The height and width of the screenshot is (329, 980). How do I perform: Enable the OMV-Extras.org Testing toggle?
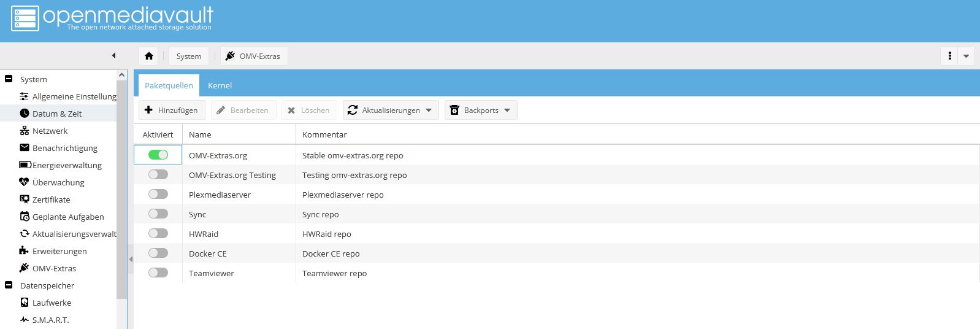coord(158,174)
